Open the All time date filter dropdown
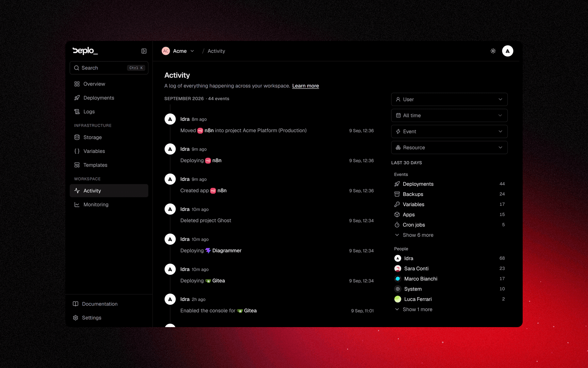Screen dimensions: 588x368 [x=449, y=116]
